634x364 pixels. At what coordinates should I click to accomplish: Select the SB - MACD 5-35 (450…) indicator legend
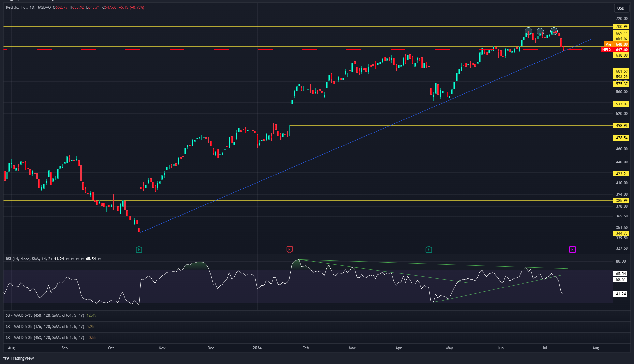[45, 315]
